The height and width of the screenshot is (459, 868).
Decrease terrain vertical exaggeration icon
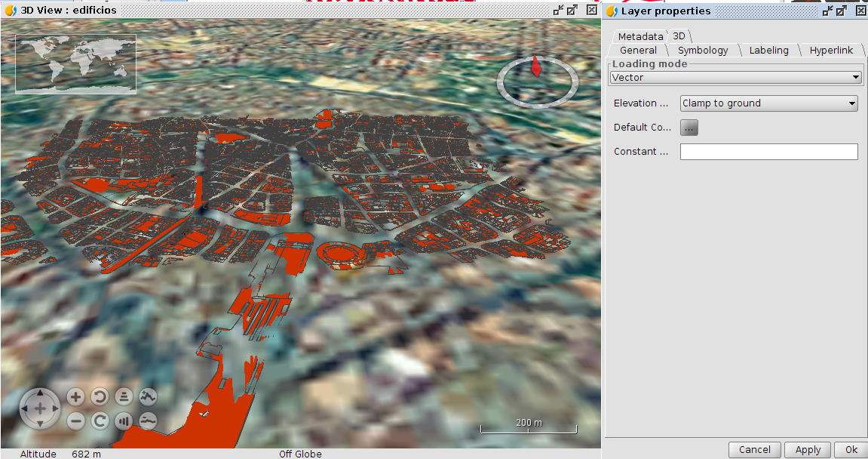(x=148, y=421)
